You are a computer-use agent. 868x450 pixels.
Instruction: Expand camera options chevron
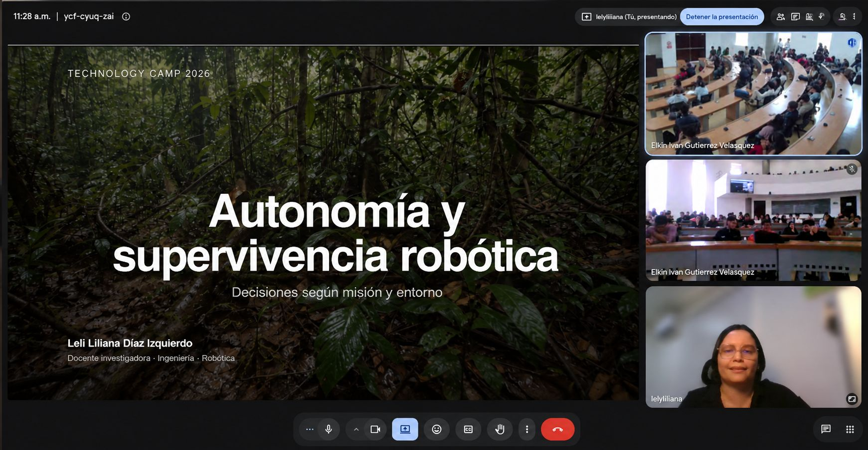[x=356, y=429]
